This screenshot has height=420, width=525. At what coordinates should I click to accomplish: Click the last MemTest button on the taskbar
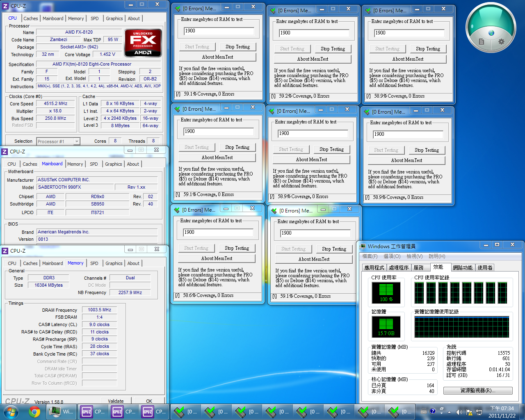tap(399, 411)
